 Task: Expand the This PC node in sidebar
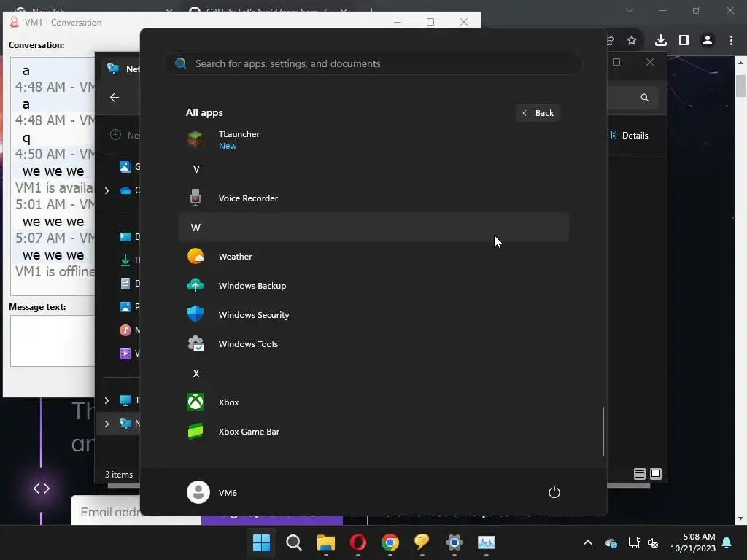(107, 400)
